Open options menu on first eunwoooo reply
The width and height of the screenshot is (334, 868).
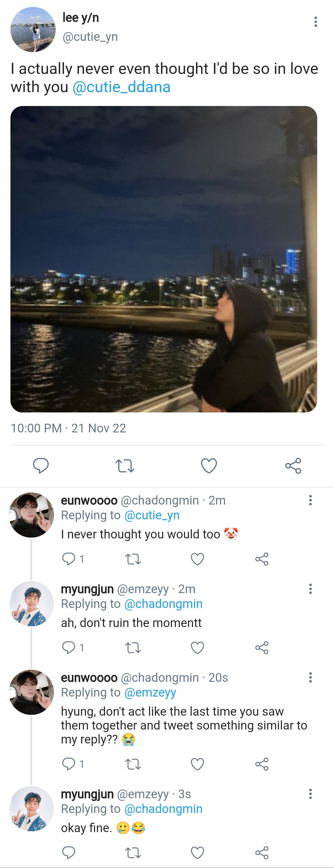(x=311, y=500)
